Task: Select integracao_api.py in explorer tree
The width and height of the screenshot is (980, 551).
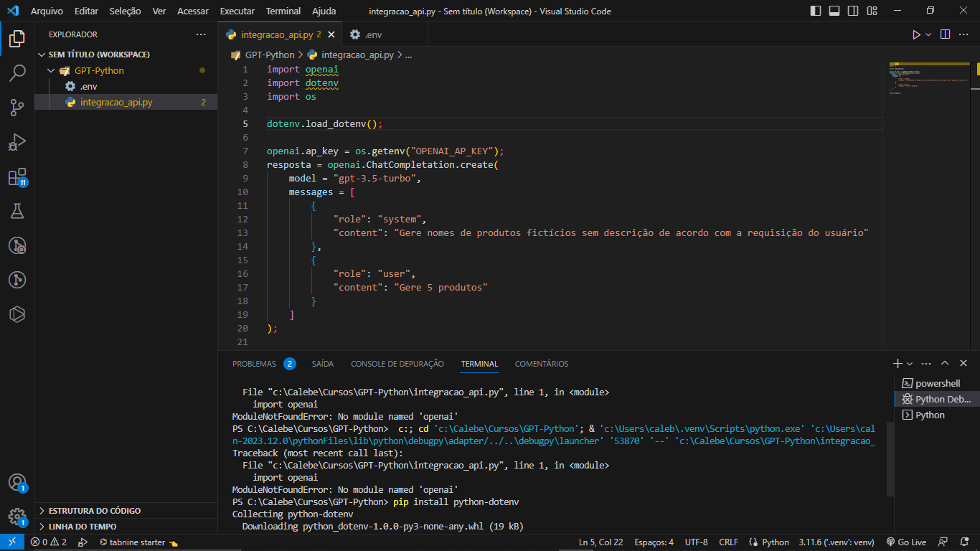Action: point(126,102)
